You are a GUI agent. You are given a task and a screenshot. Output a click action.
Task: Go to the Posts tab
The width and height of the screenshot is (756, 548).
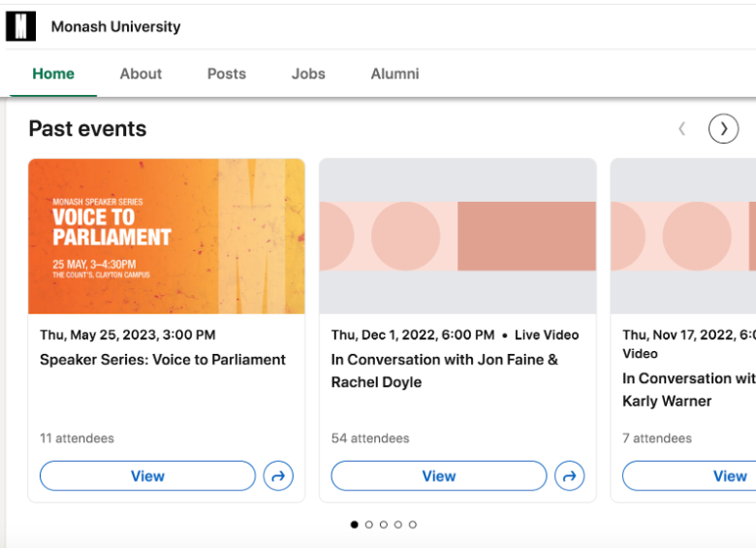click(227, 74)
